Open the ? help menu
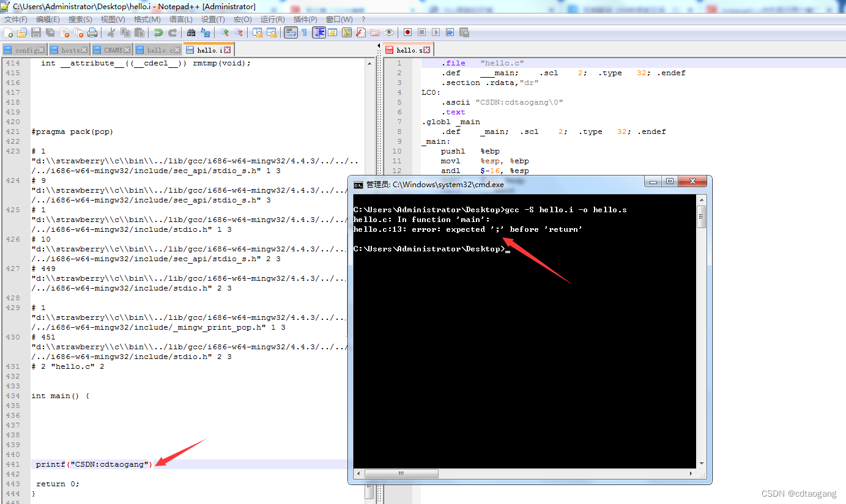The width and height of the screenshot is (846, 504). pyautogui.click(x=363, y=20)
